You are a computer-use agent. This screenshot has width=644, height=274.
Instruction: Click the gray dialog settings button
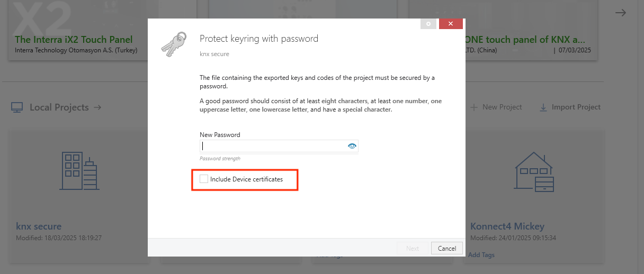coord(428,24)
